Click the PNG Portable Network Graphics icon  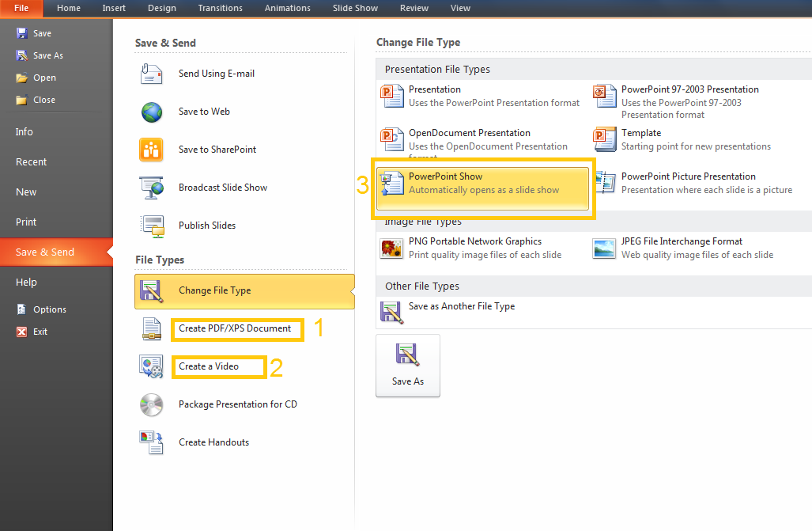pyautogui.click(x=392, y=248)
